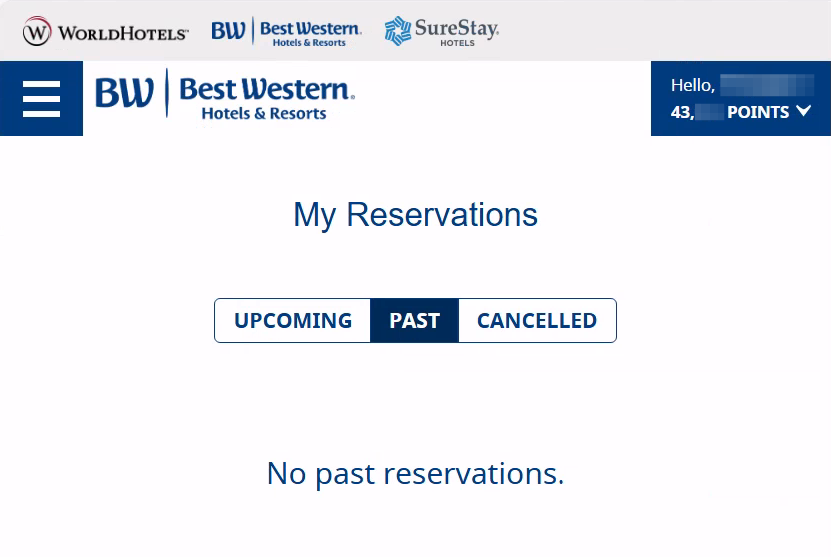The image size is (831, 557).
Task: Switch to the Upcoming reservations tab
Action: [x=293, y=321]
